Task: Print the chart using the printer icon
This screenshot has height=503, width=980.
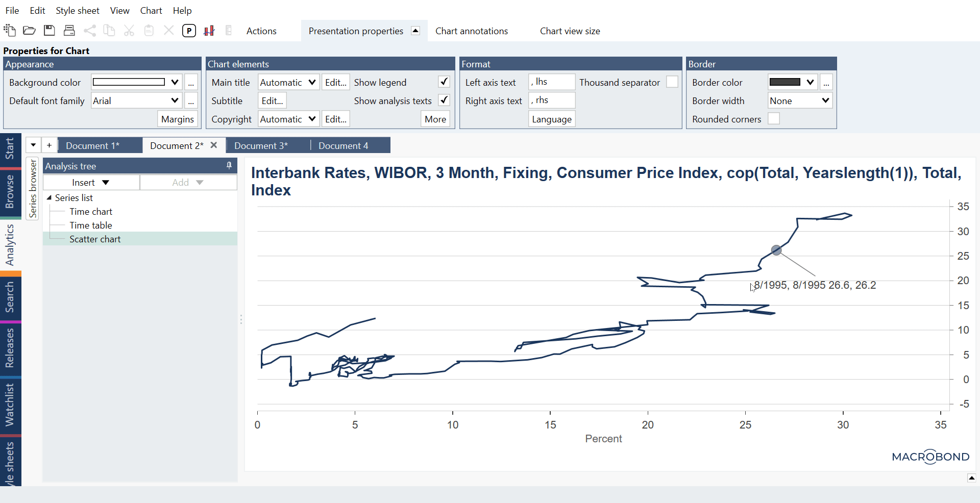Action: point(69,31)
